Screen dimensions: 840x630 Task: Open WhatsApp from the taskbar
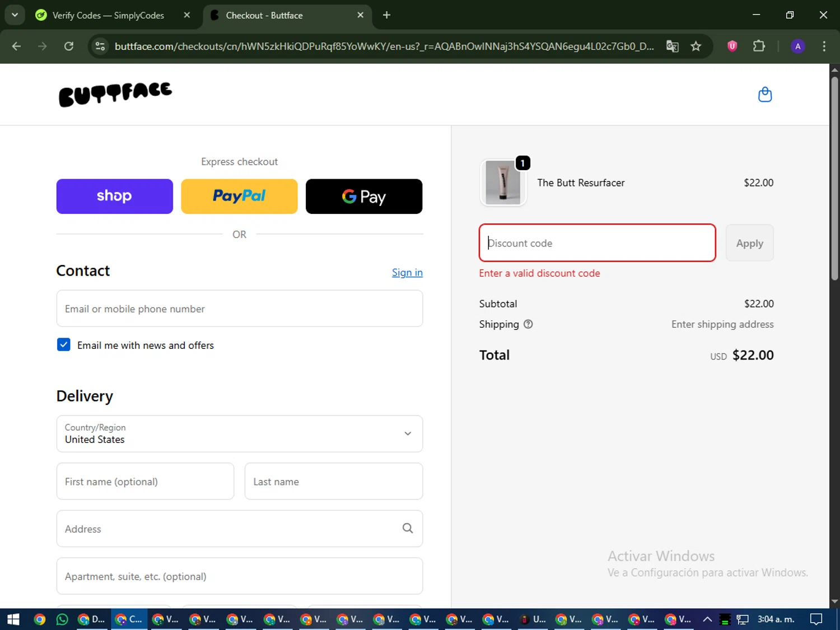click(62, 619)
